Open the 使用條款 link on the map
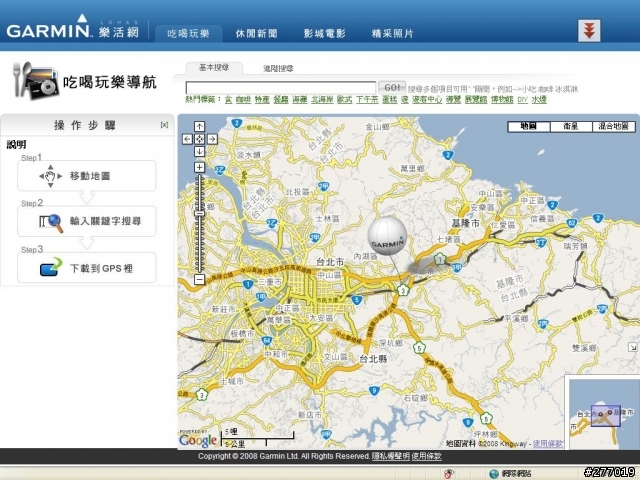Viewport: 640px width, 480px height. point(547,444)
